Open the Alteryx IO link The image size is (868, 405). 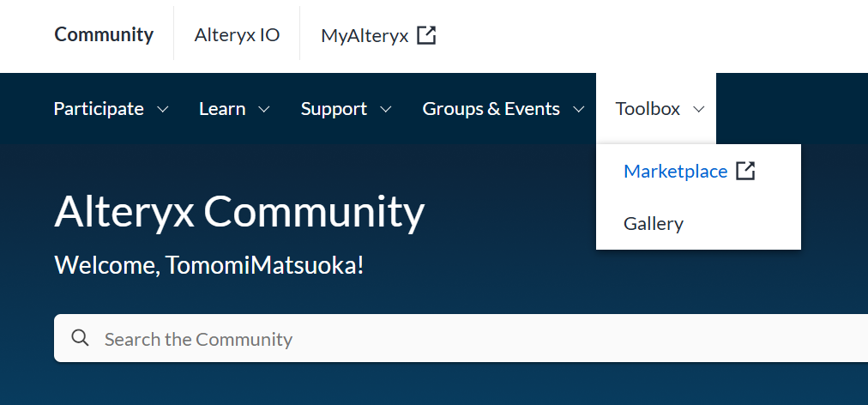(237, 35)
